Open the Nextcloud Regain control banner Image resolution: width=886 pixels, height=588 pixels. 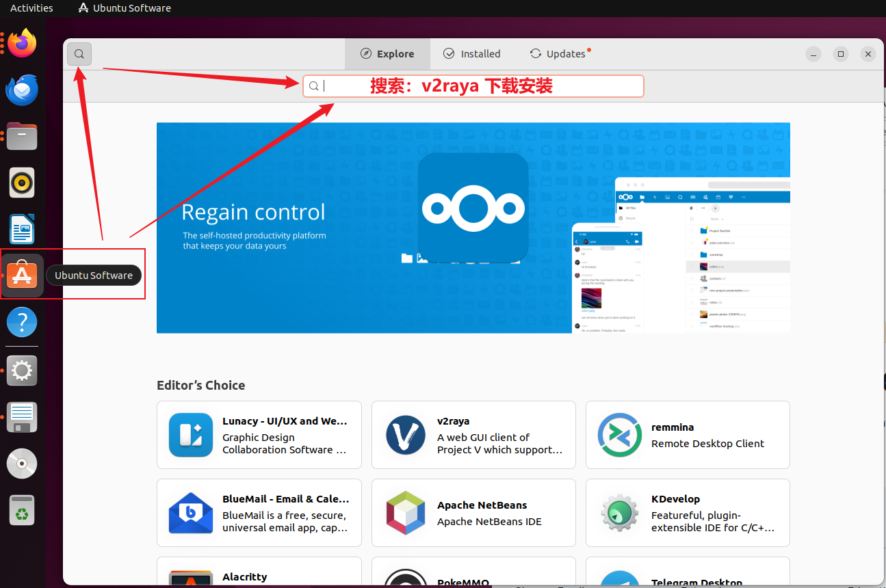click(473, 228)
